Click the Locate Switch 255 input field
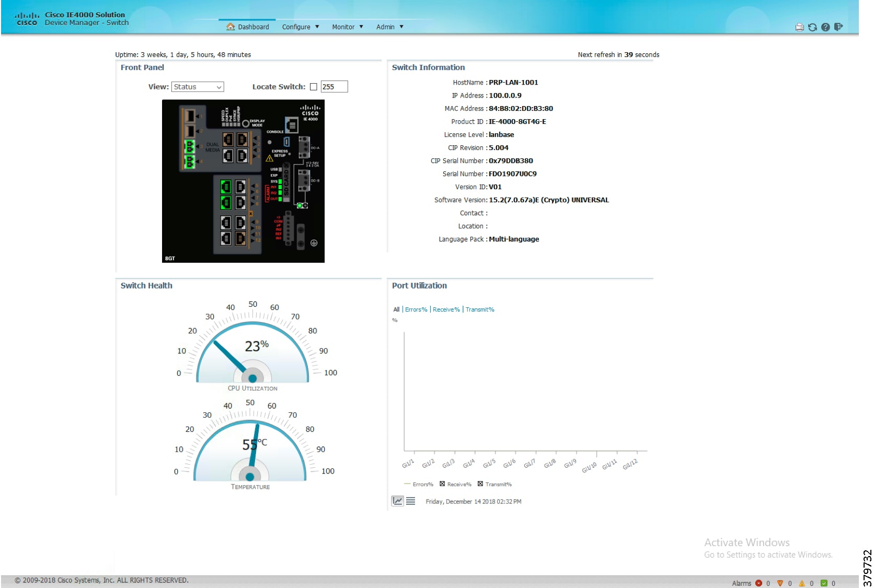 pyautogui.click(x=334, y=87)
